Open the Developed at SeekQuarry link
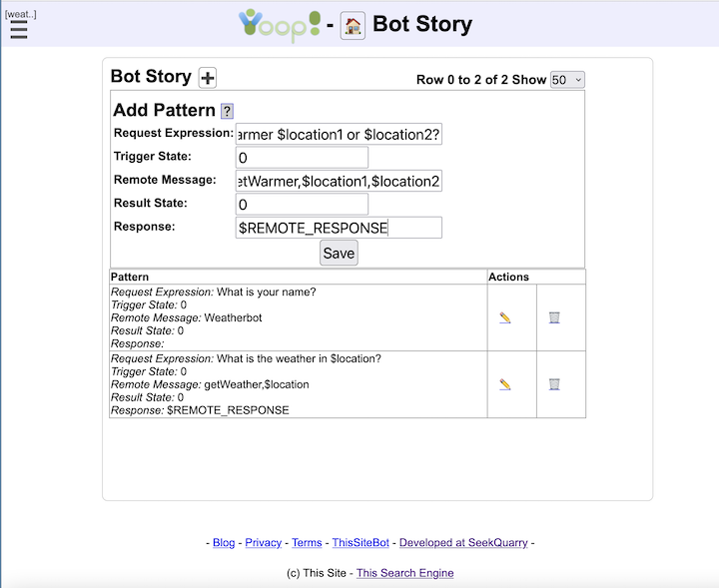The height and width of the screenshot is (588, 719). point(463,543)
